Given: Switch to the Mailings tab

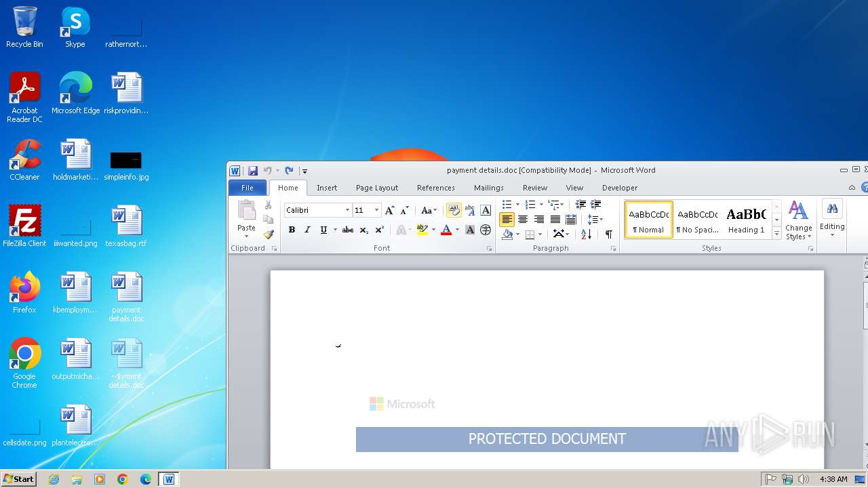Looking at the screenshot, I should (489, 188).
